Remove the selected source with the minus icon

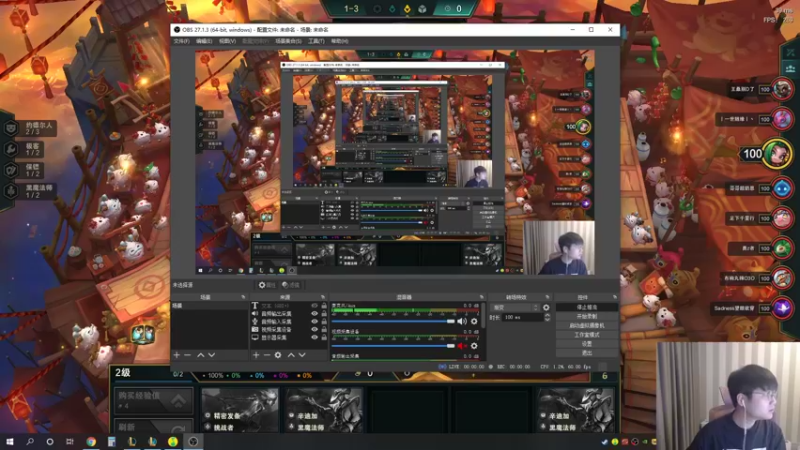click(x=266, y=355)
